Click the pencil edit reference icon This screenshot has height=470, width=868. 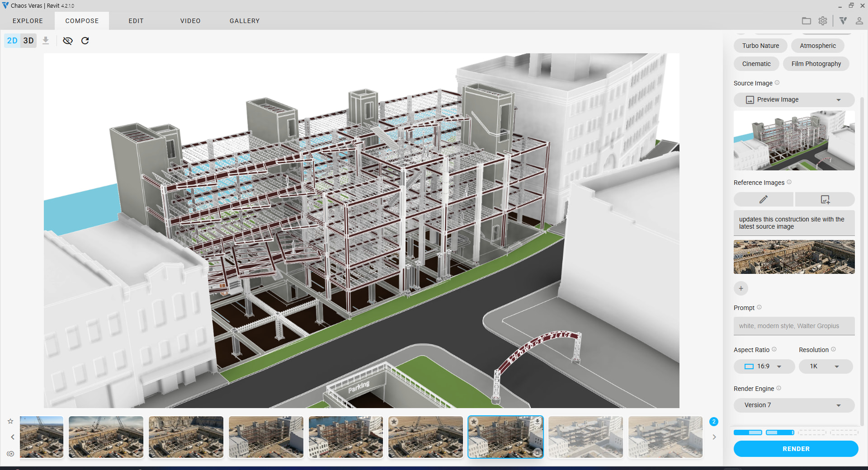[x=763, y=199]
